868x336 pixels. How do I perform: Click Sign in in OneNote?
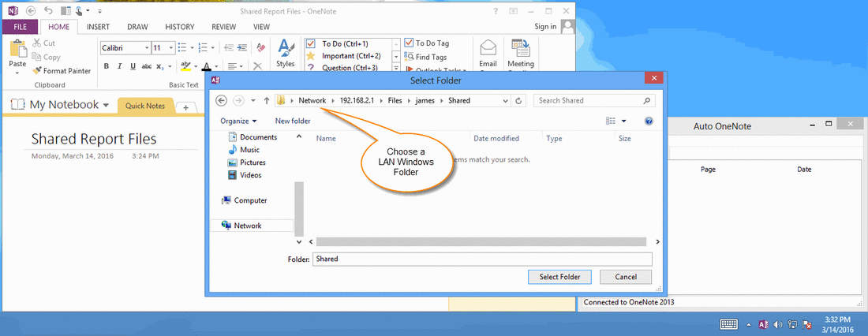coord(545,27)
